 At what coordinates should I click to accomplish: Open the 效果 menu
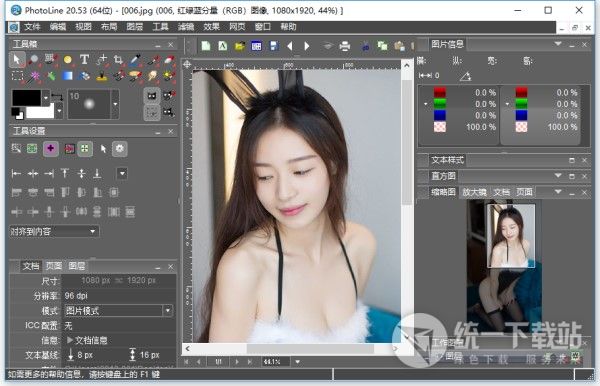tap(211, 27)
